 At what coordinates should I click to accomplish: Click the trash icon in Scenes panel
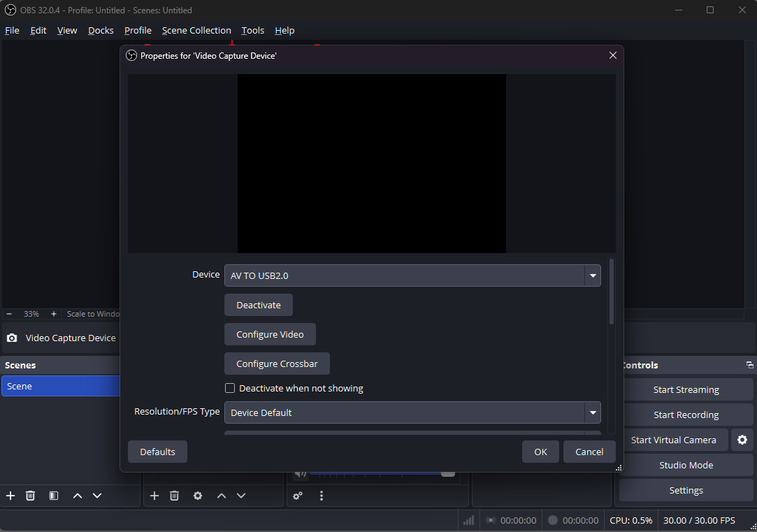click(30, 496)
